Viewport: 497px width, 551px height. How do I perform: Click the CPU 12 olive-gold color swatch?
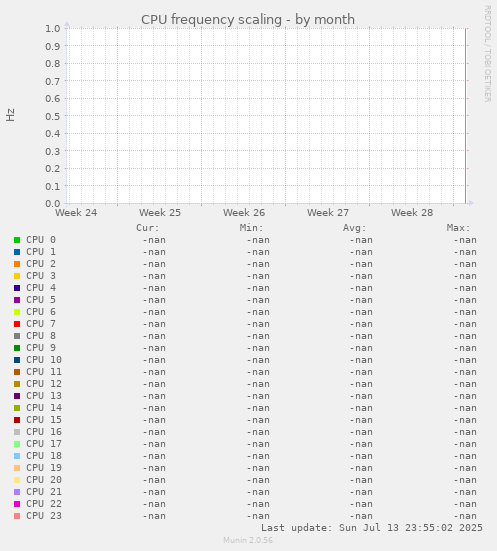click(17, 384)
